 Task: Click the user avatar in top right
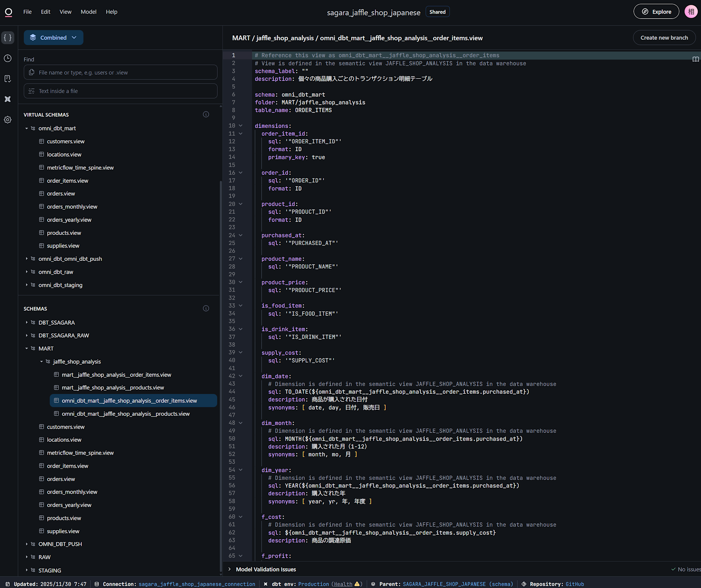(x=691, y=12)
